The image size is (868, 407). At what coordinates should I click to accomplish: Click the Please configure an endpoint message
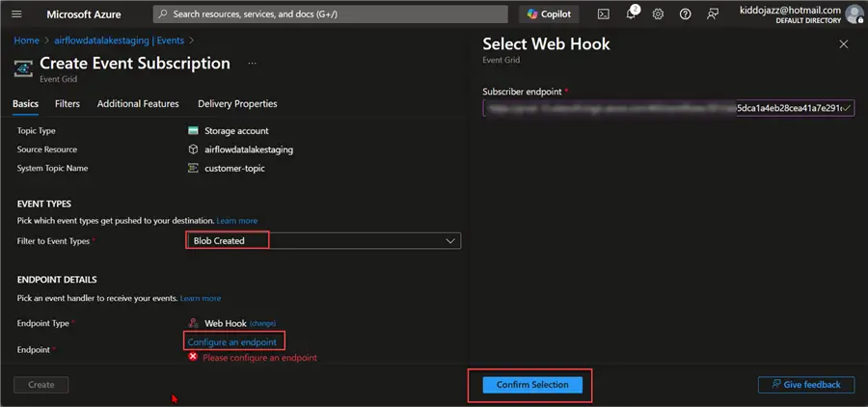[259, 358]
